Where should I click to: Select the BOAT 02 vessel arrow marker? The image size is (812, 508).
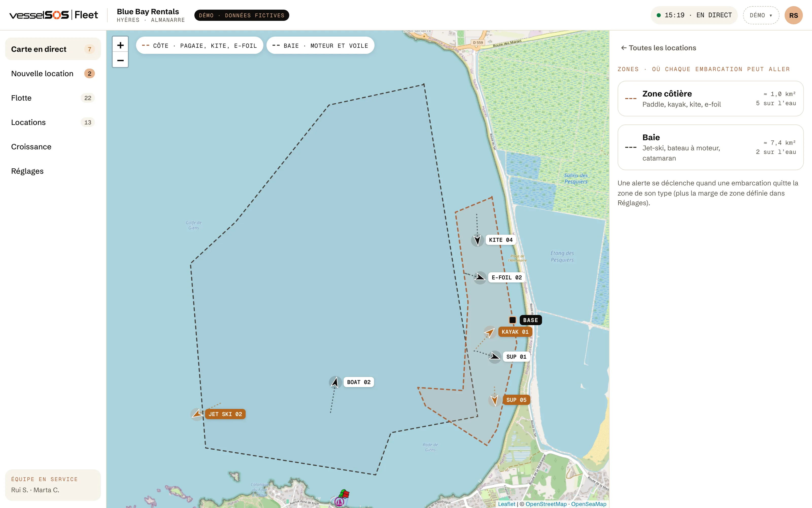(x=335, y=382)
